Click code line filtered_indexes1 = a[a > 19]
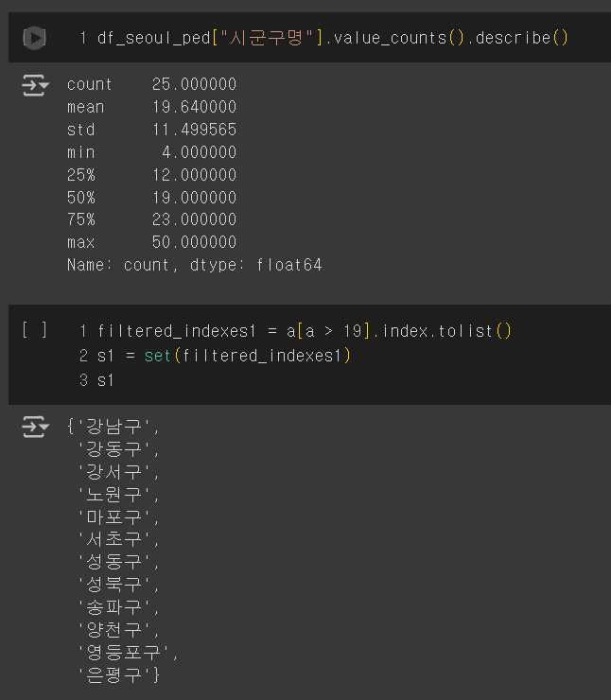Screen dimensions: 611x700 point(305,331)
